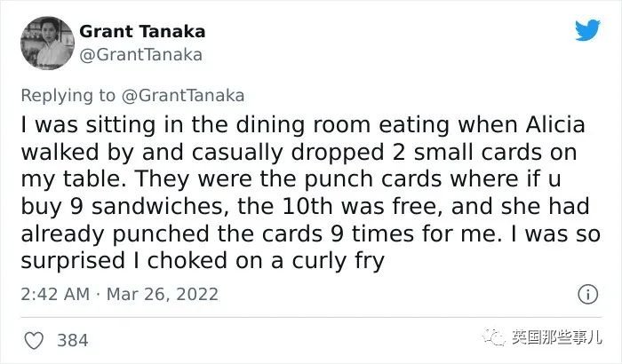Click the 英国那些事儿 watermark text
Viewport: 622px width, 364px height.
[x=556, y=337]
